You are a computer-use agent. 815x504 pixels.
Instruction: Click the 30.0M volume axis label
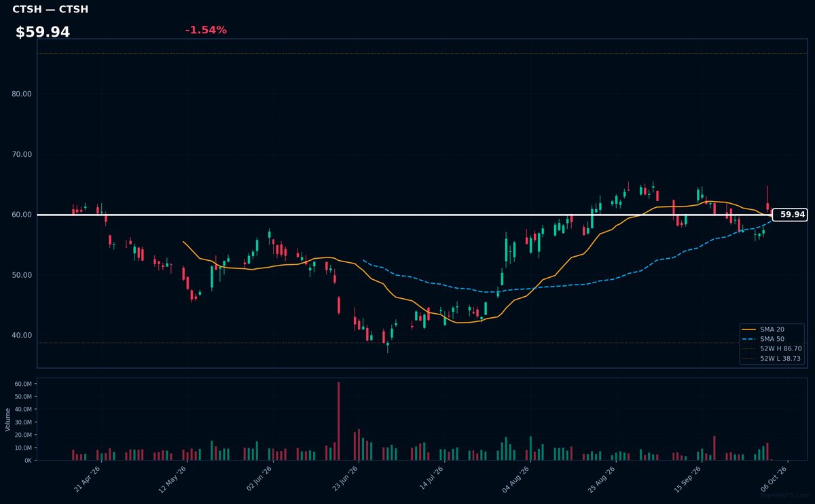(x=23, y=422)
